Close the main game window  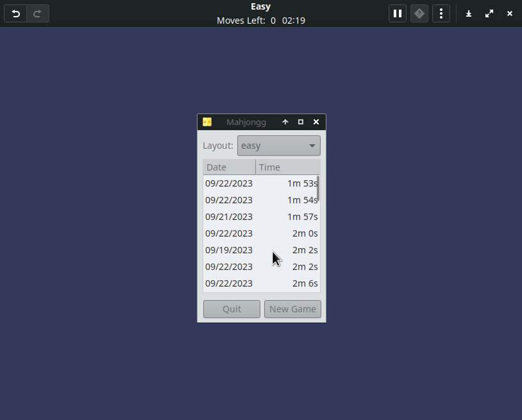[x=510, y=13]
